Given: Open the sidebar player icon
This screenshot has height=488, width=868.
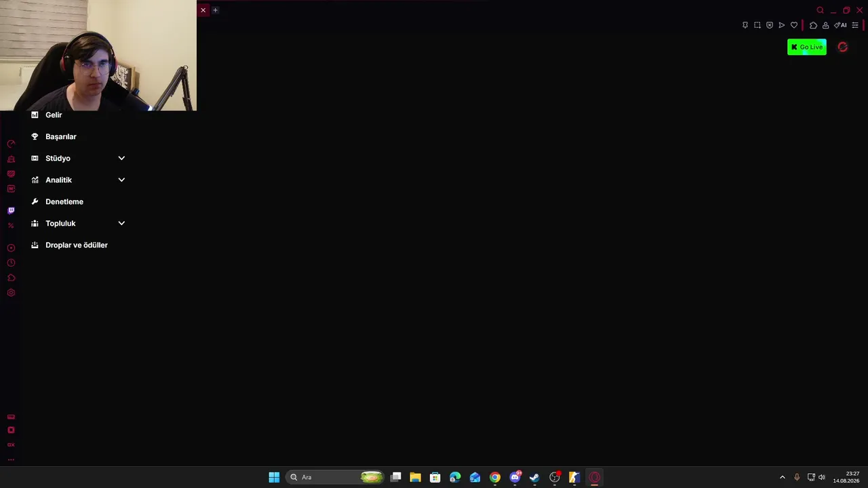Looking at the screenshot, I should 11,248.
